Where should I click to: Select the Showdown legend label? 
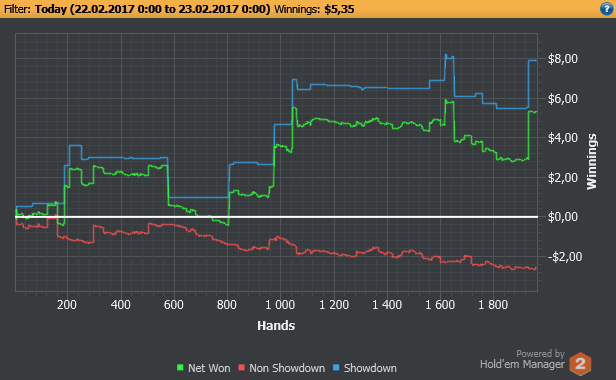(370, 368)
